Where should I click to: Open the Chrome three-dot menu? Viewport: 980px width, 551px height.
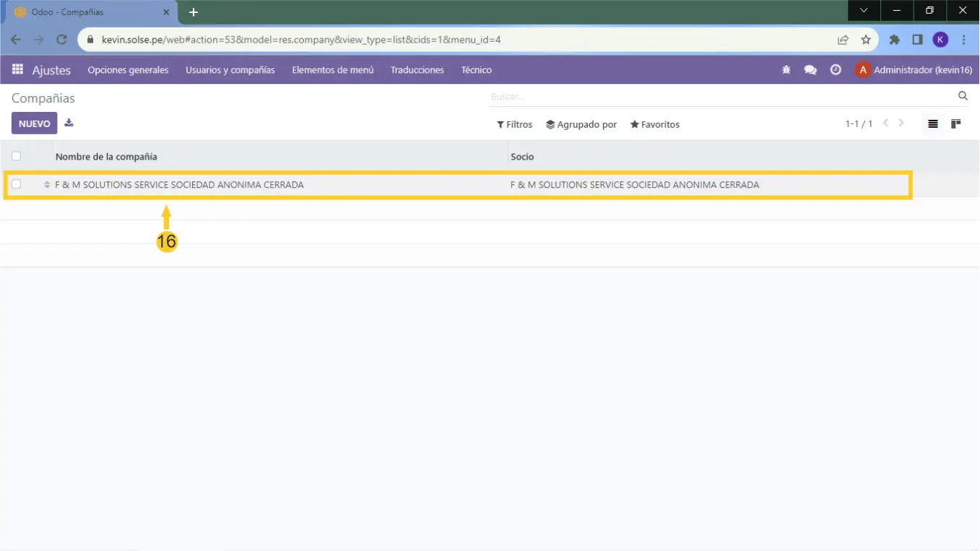pyautogui.click(x=964, y=40)
